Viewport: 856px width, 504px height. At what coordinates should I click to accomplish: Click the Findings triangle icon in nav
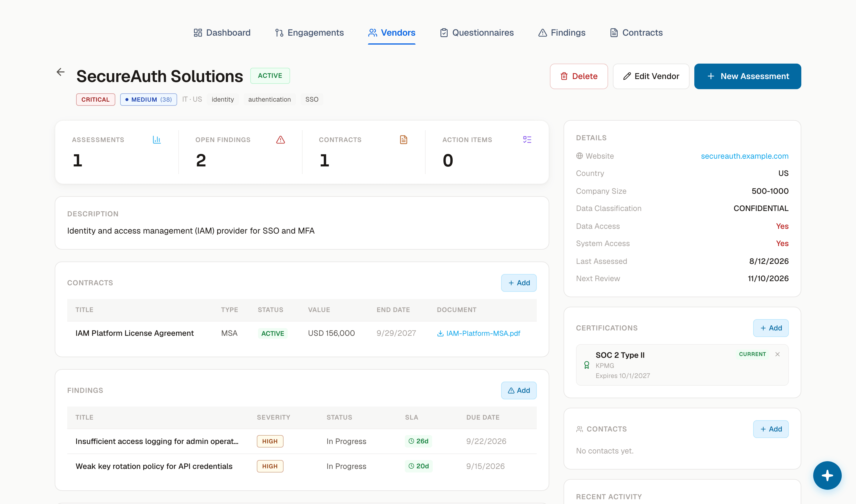[543, 33]
